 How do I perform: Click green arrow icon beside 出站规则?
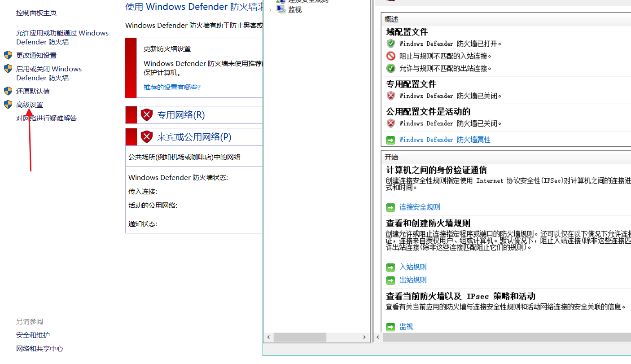pos(391,280)
